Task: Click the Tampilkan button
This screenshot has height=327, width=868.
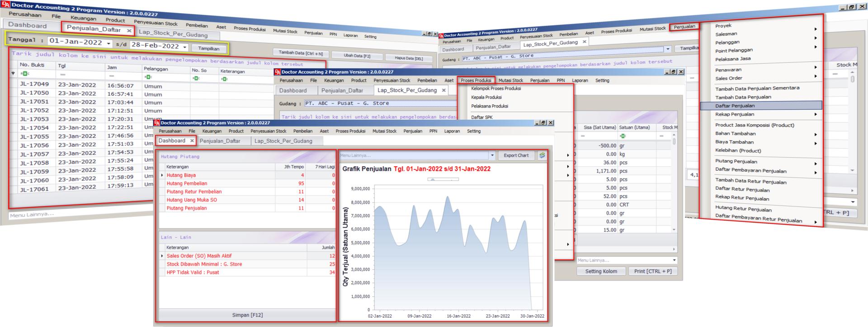Action: pos(208,48)
